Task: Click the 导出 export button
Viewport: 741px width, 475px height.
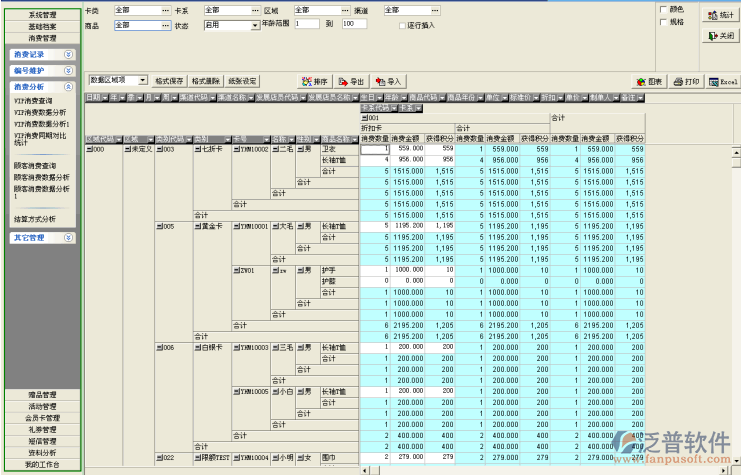Action: click(351, 81)
